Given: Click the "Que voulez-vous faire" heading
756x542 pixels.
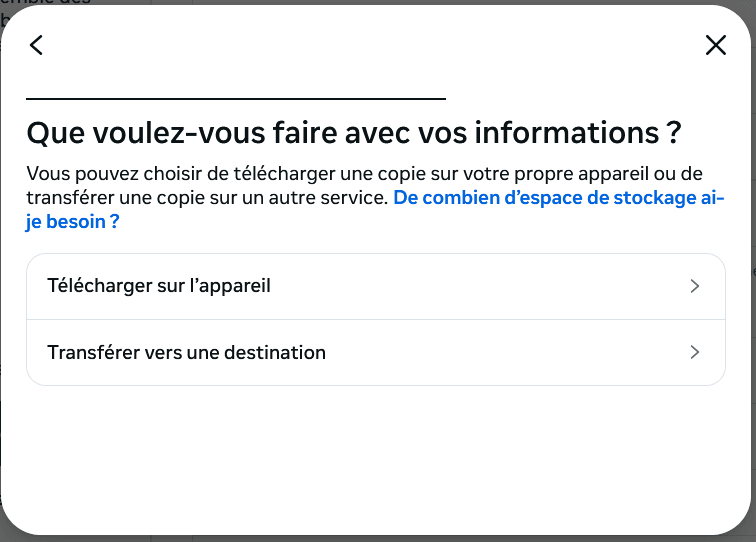Looking at the screenshot, I should 354,133.
